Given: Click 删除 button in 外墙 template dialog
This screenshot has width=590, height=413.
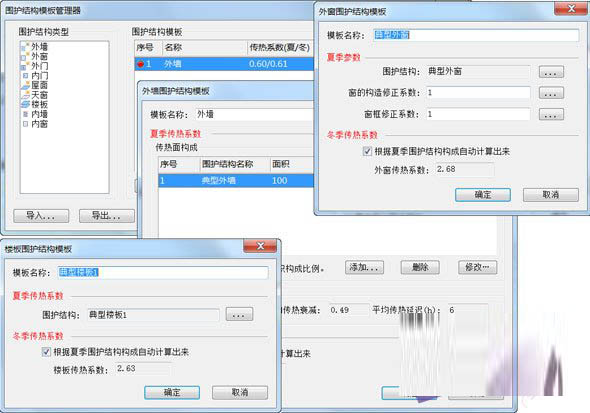Looking at the screenshot, I should tap(420, 267).
